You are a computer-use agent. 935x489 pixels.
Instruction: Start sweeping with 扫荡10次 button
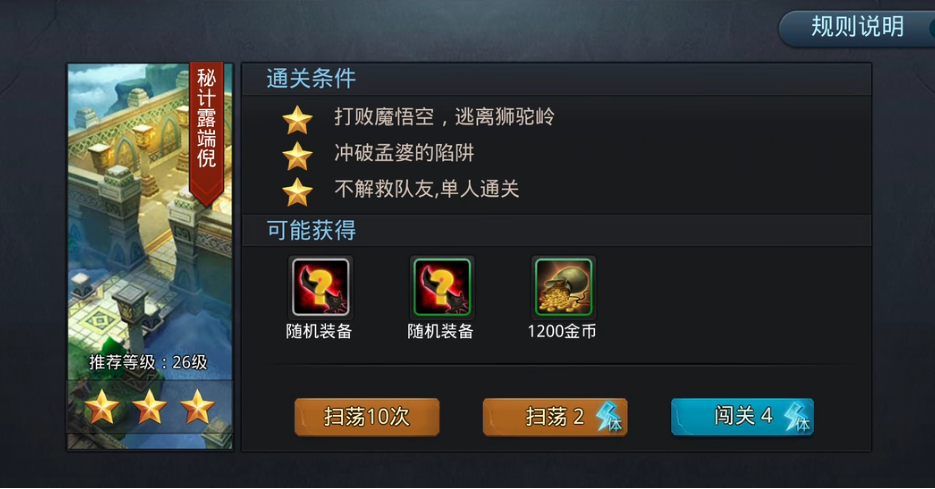pos(367,417)
